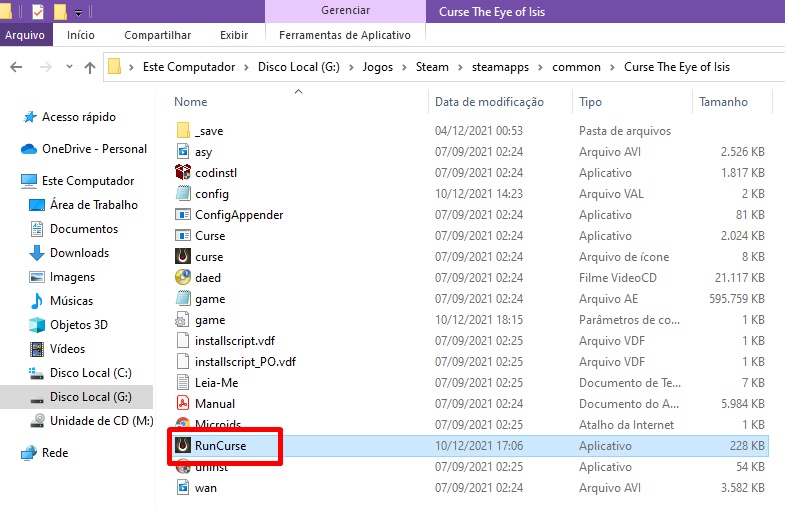Click the 595.759 KB size cell
Image resolution: width=785 pixels, height=511 pixels.
tap(736, 299)
